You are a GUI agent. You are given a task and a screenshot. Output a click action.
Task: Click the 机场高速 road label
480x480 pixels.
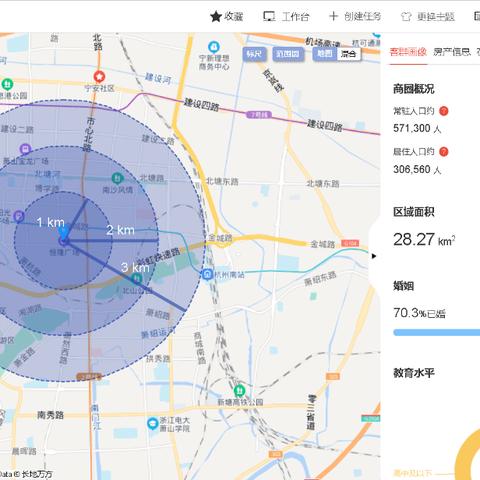pos(323,42)
